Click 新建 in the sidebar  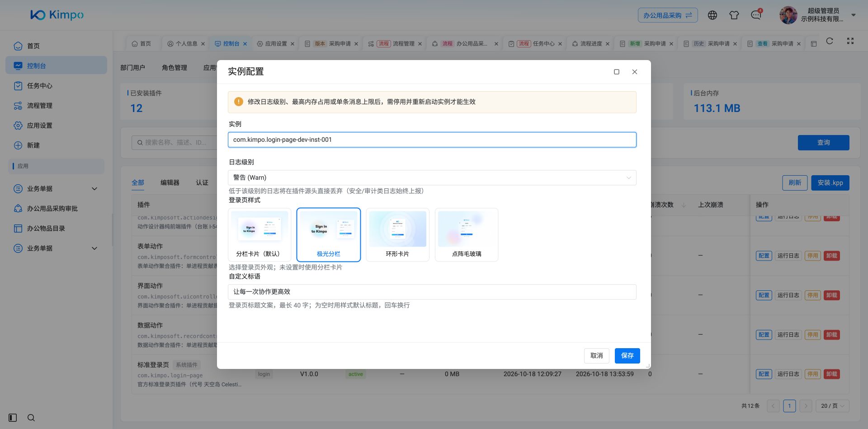[56, 145]
